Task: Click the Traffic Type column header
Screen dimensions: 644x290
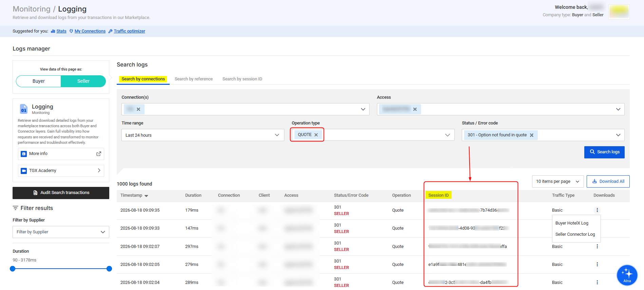Action: tap(563, 195)
